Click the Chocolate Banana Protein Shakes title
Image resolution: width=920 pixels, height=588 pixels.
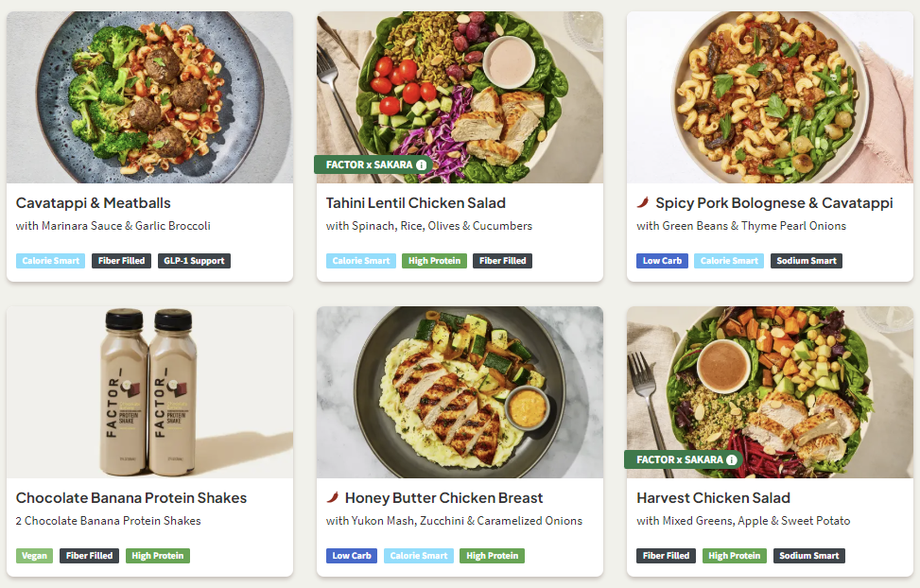point(131,498)
